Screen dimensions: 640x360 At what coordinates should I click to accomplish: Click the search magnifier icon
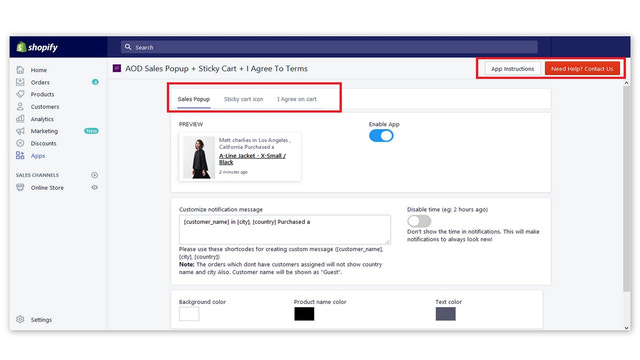[128, 47]
